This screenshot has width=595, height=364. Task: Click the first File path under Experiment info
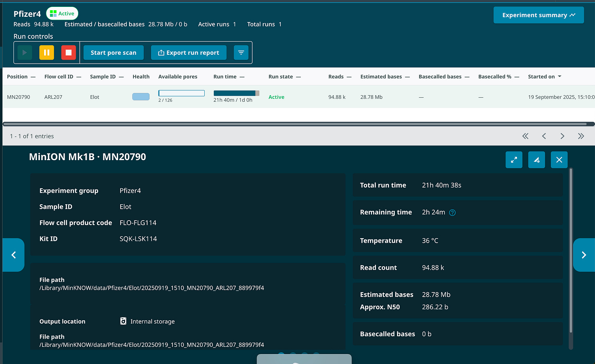point(152,288)
